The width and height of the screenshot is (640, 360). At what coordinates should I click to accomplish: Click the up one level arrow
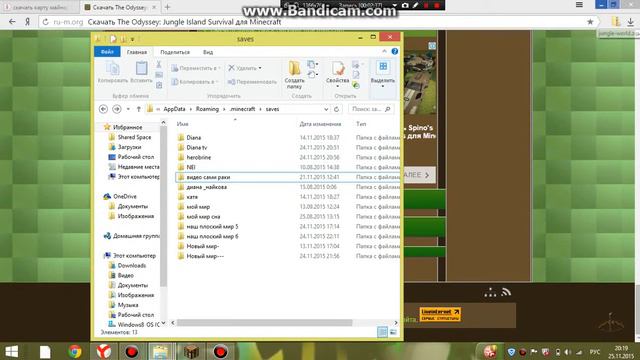pyautogui.click(x=139, y=109)
